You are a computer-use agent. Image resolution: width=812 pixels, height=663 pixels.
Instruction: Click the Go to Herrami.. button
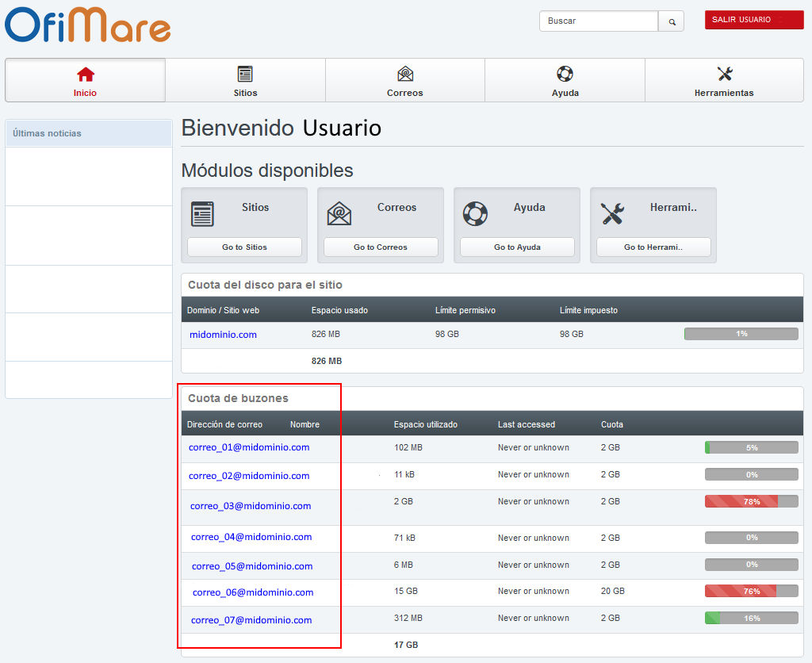point(653,247)
